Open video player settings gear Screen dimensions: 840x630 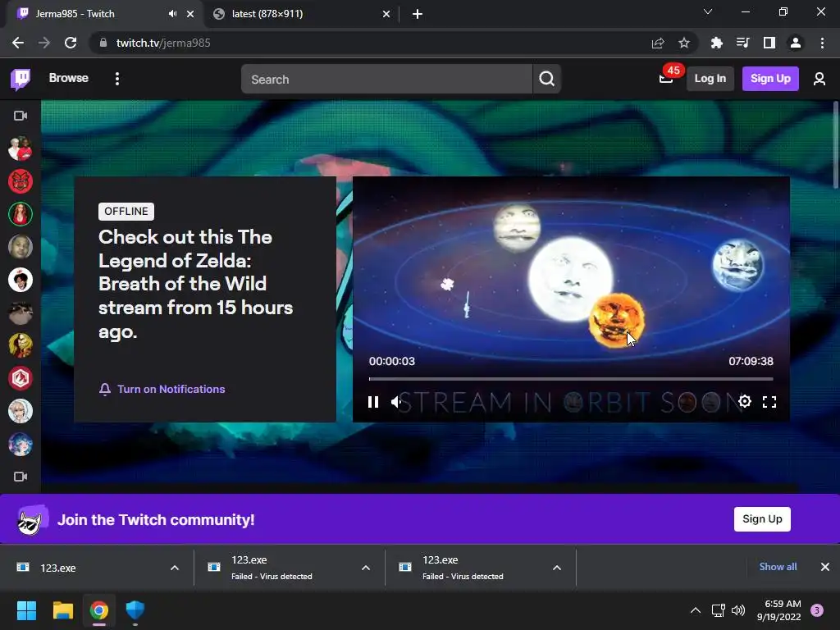pos(745,401)
